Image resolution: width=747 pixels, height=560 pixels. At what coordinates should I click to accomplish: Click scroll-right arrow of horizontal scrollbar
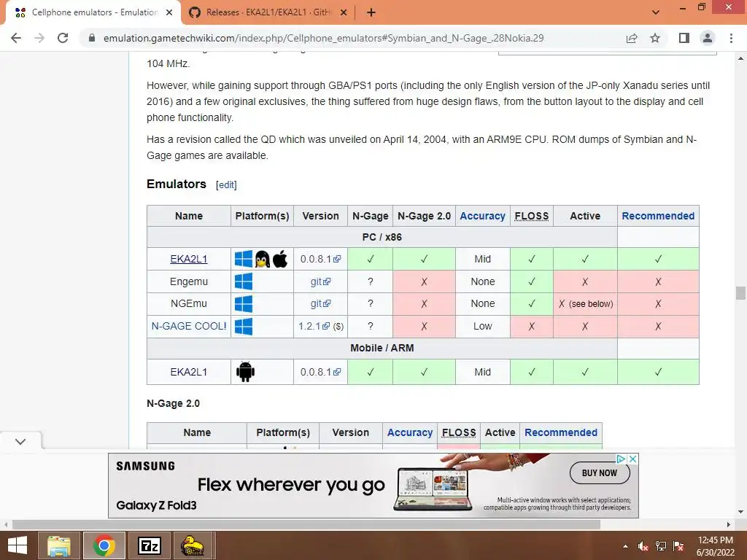point(729,525)
